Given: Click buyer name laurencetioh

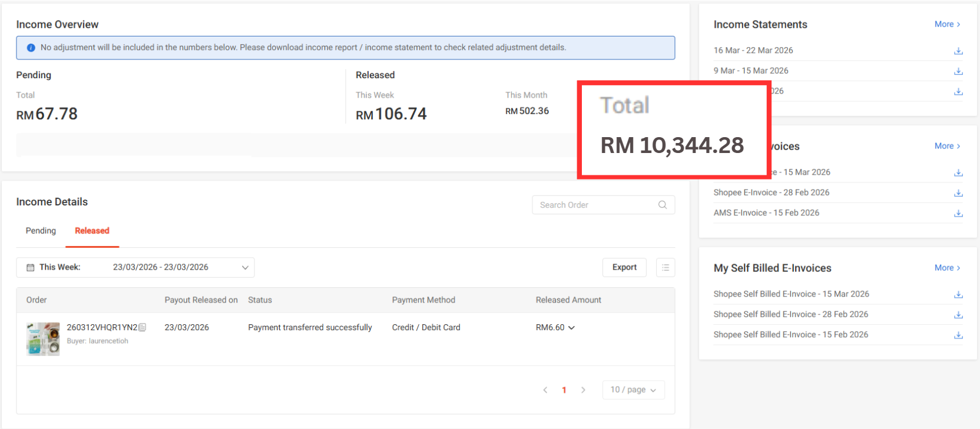Looking at the screenshot, I should point(108,341).
